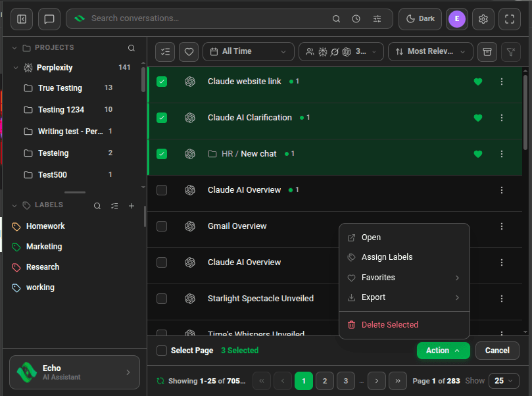
Task: Open more options for Claude AI Clarification
Action: point(502,118)
